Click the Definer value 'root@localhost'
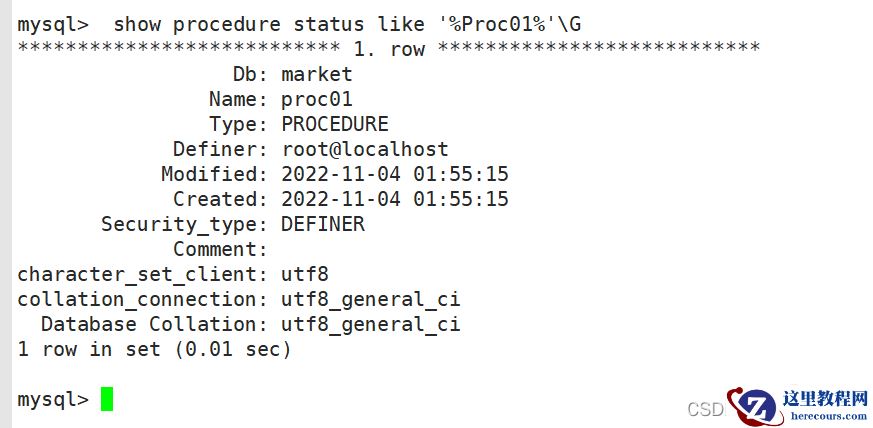The image size is (873, 428). (x=365, y=149)
